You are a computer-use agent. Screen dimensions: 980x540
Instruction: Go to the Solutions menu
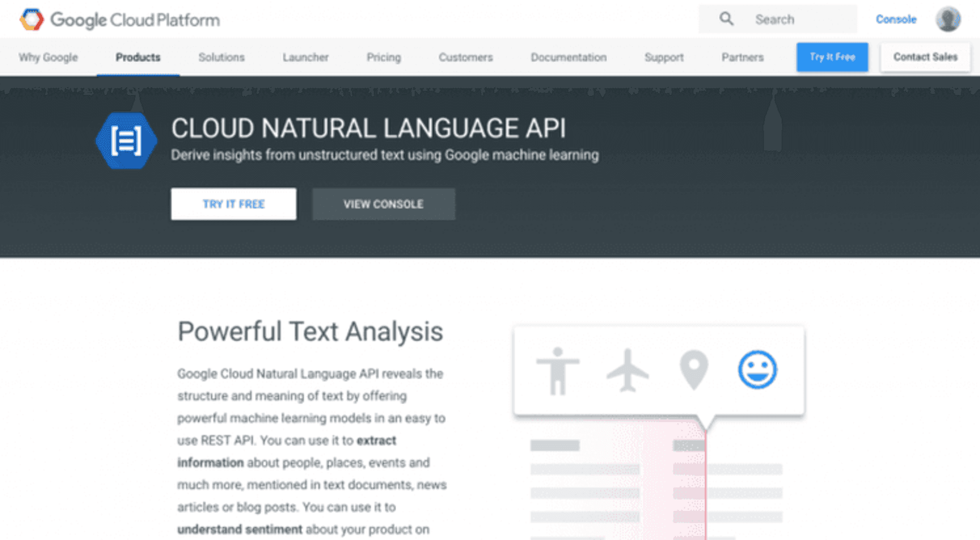[x=221, y=57]
